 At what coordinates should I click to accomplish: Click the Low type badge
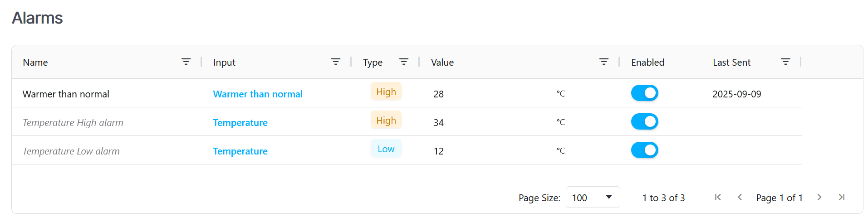point(386,149)
